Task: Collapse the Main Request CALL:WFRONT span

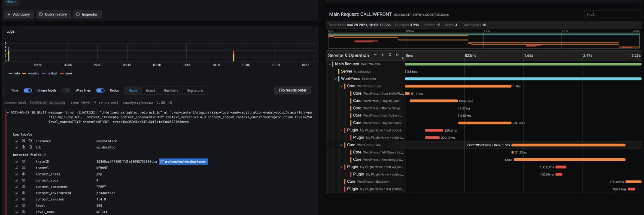Action: [x=330, y=64]
